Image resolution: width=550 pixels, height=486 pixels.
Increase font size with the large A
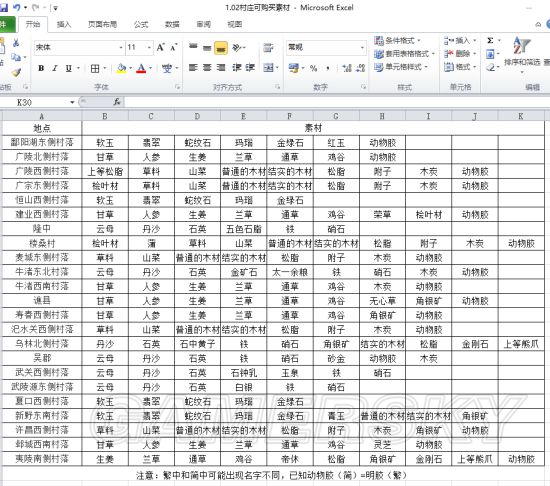[161, 47]
